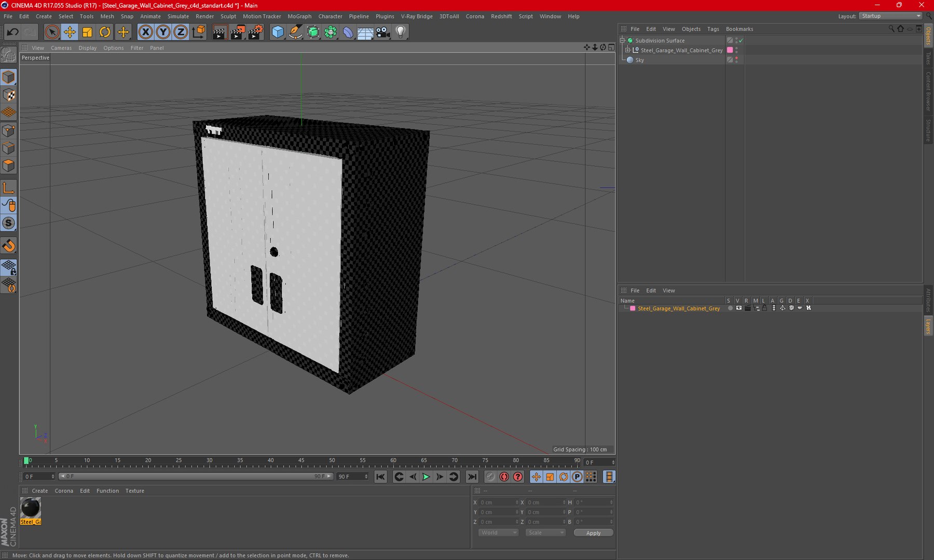Open the World coordinate dropdown

coord(498,533)
